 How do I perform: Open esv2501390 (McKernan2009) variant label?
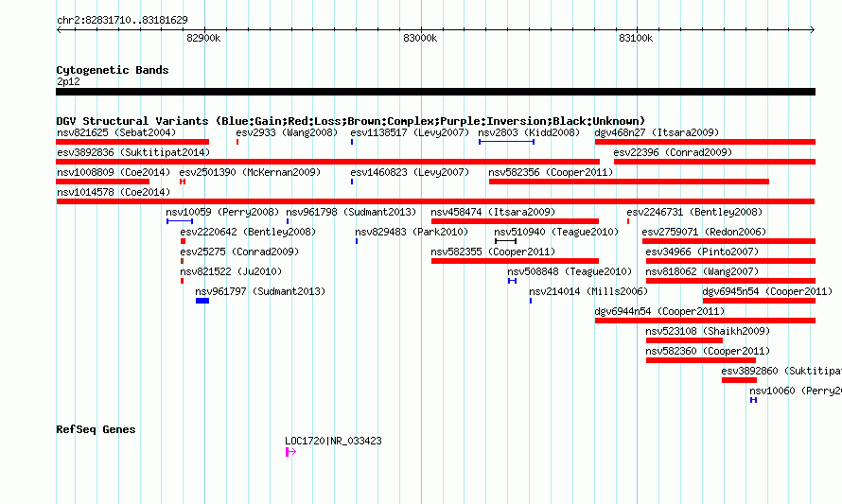tap(250, 172)
